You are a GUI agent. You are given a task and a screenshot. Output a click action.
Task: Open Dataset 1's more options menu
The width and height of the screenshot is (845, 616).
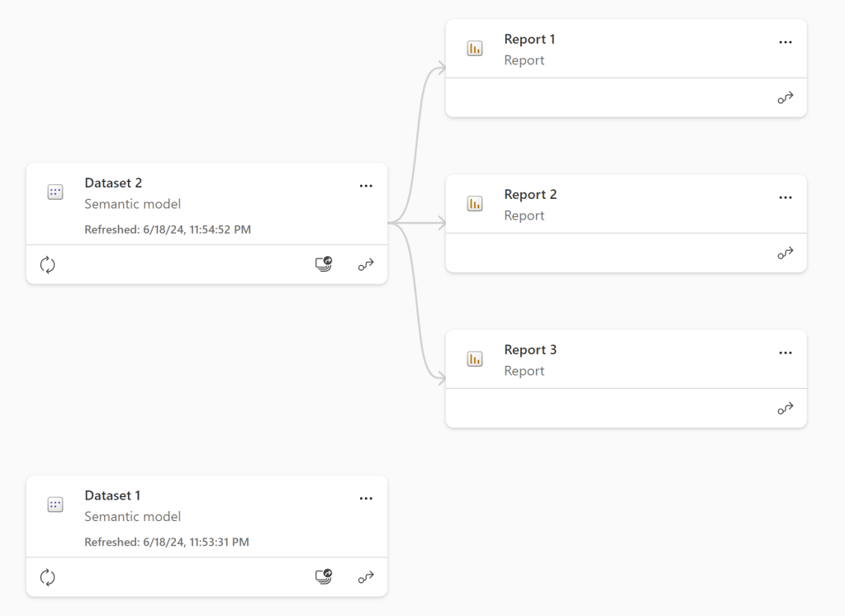click(x=366, y=498)
